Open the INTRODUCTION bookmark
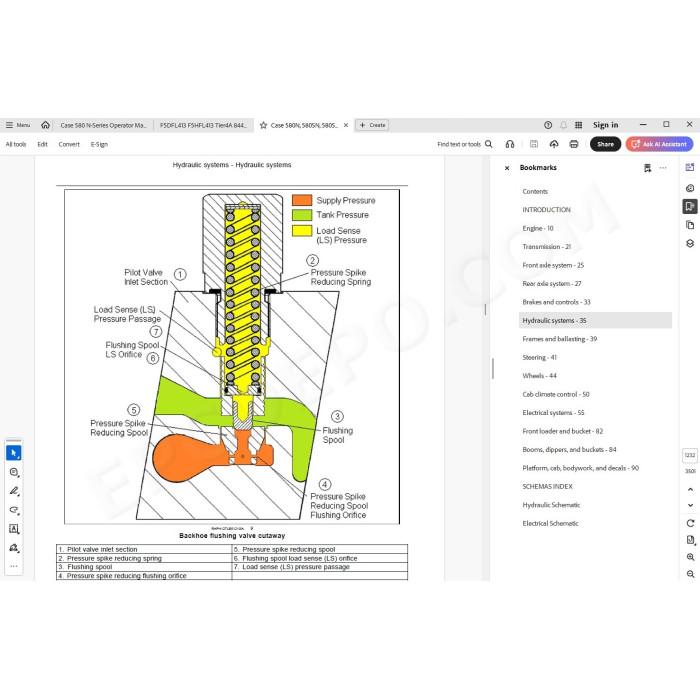Screen dimensions: 700x700 pos(546,210)
